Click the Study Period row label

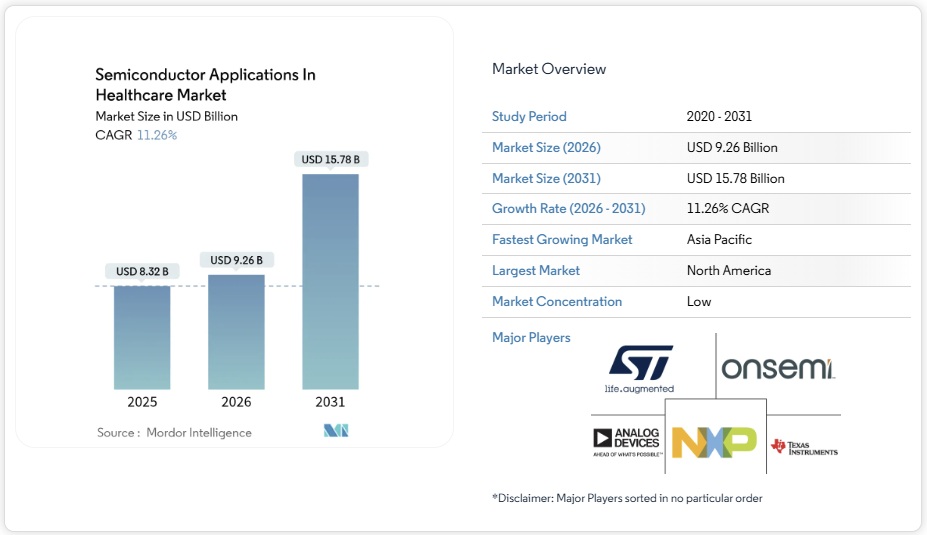[x=529, y=117]
